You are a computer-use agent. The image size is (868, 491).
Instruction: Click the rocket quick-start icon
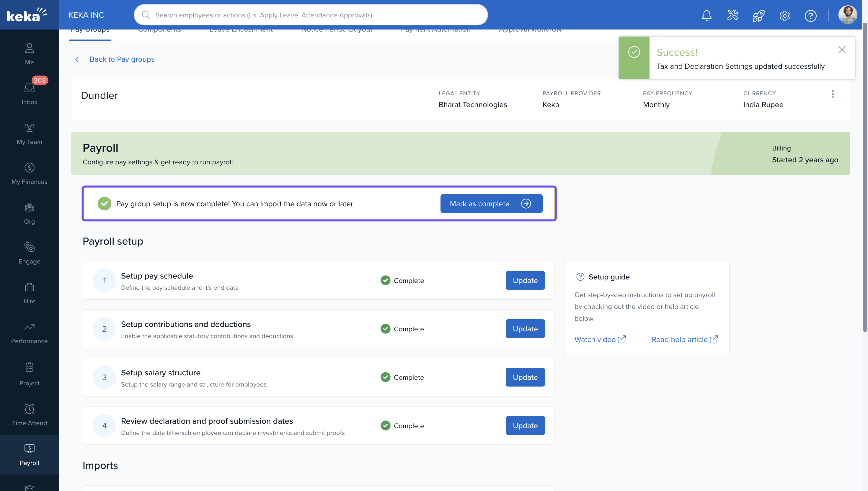pyautogui.click(x=758, y=15)
